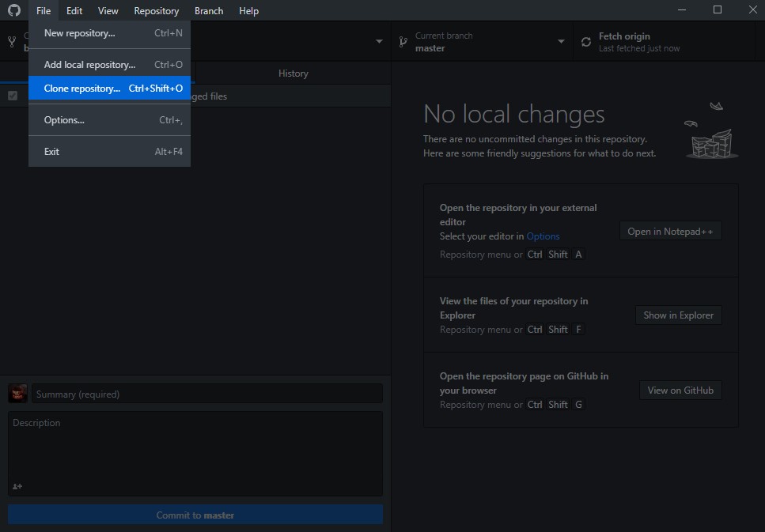Click the repository icon at top left
The height and width of the screenshot is (532, 765).
click(12, 42)
